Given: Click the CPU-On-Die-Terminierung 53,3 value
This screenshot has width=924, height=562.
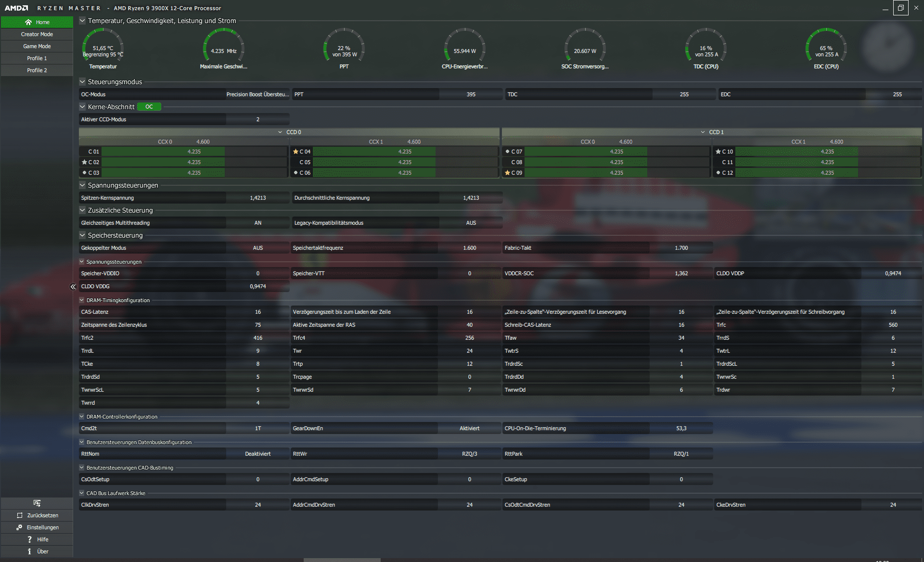Looking at the screenshot, I should tap(681, 428).
